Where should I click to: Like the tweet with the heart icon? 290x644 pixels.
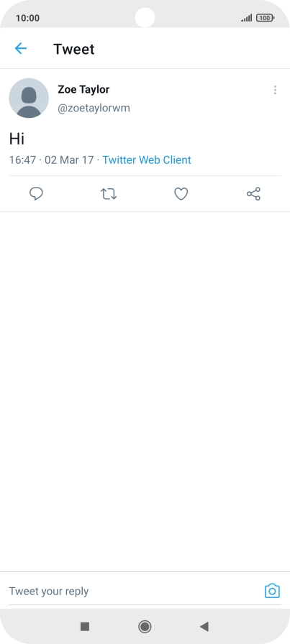tap(181, 194)
